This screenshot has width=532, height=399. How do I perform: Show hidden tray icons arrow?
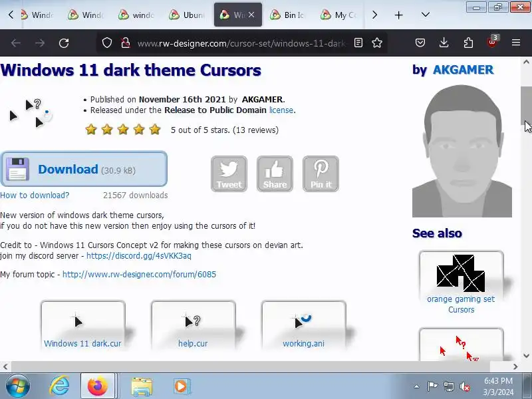click(x=417, y=386)
